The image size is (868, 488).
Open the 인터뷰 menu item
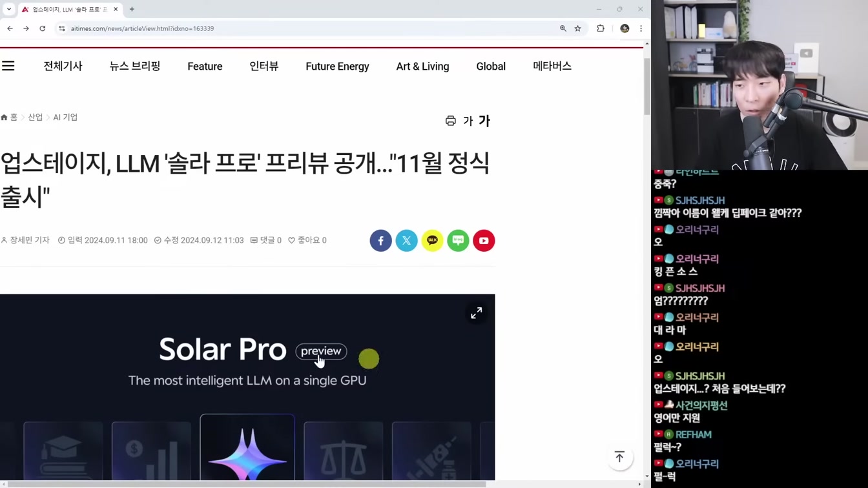[264, 66]
